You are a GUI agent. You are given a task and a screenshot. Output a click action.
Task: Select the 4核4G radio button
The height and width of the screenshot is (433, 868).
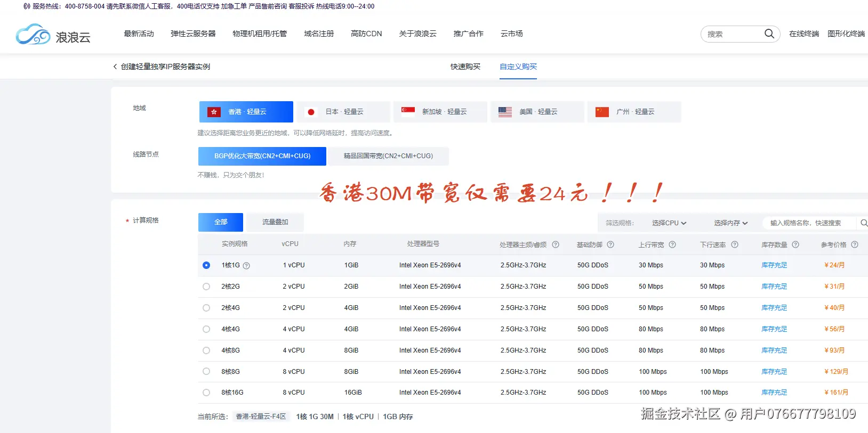tap(206, 329)
